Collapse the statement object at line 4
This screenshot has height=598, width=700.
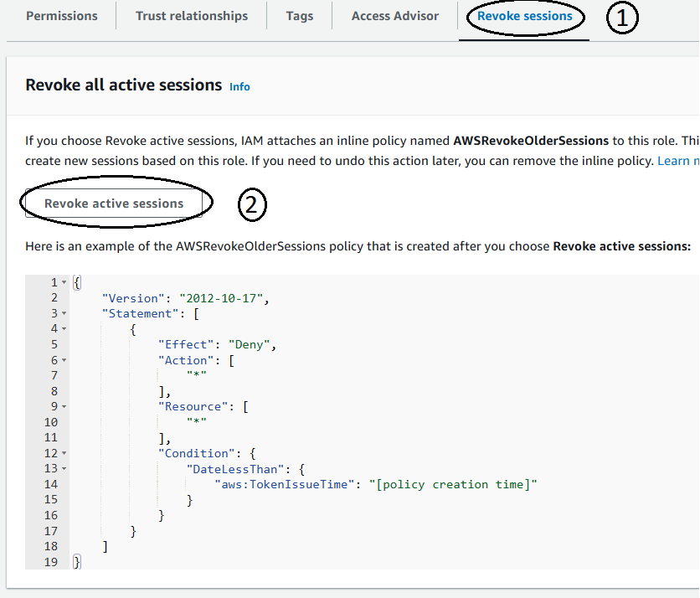[x=64, y=329]
